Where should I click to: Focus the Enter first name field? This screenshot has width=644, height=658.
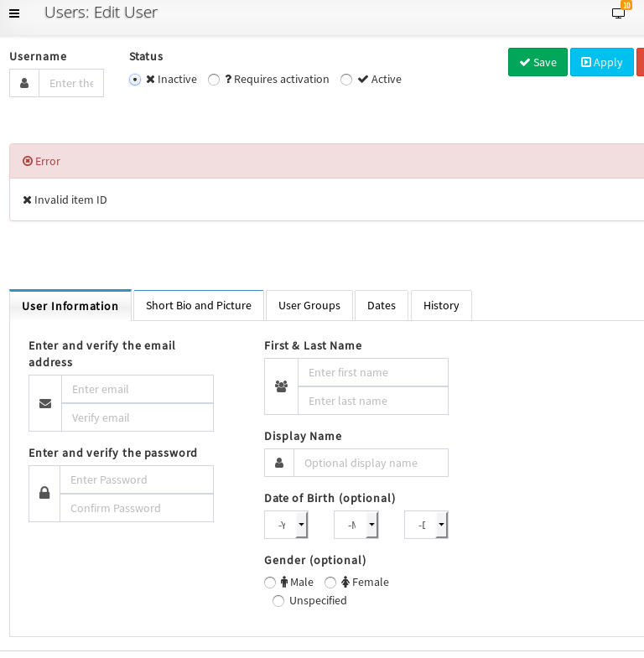(373, 373)
